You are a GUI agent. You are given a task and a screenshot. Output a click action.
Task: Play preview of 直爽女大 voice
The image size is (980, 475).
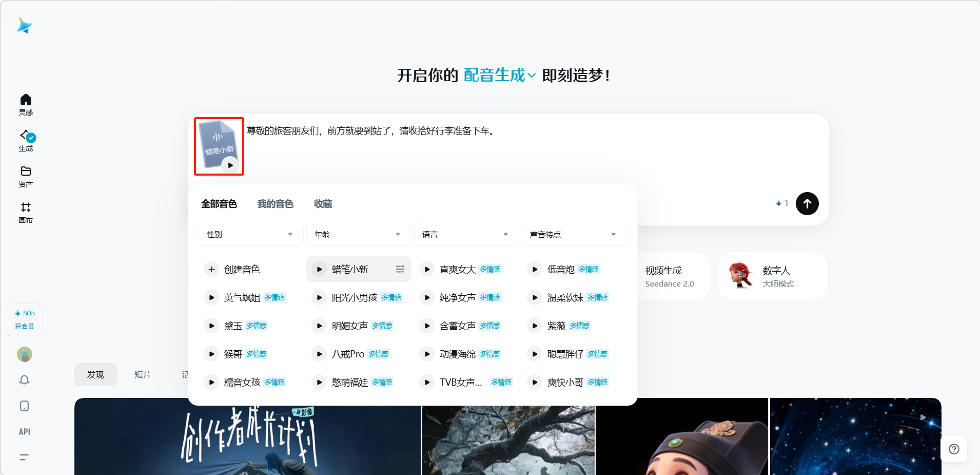[427, 269]
